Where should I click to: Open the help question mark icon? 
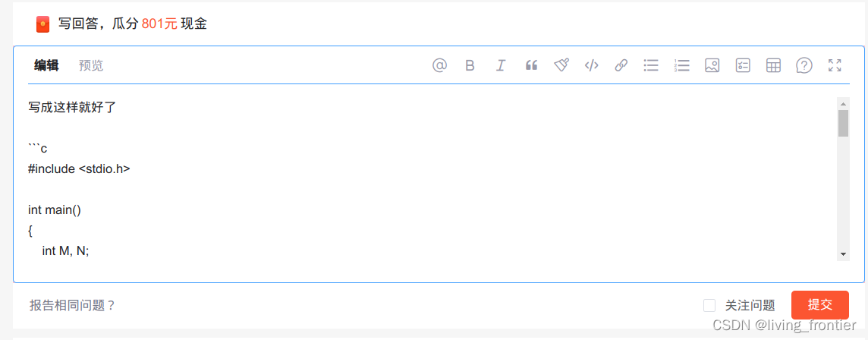804,65
